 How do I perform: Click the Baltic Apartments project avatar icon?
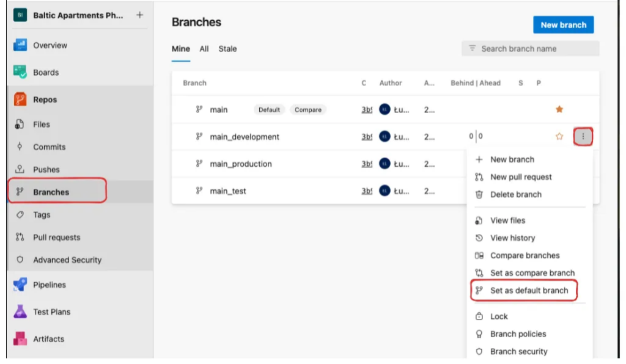(x=20, y=15)
